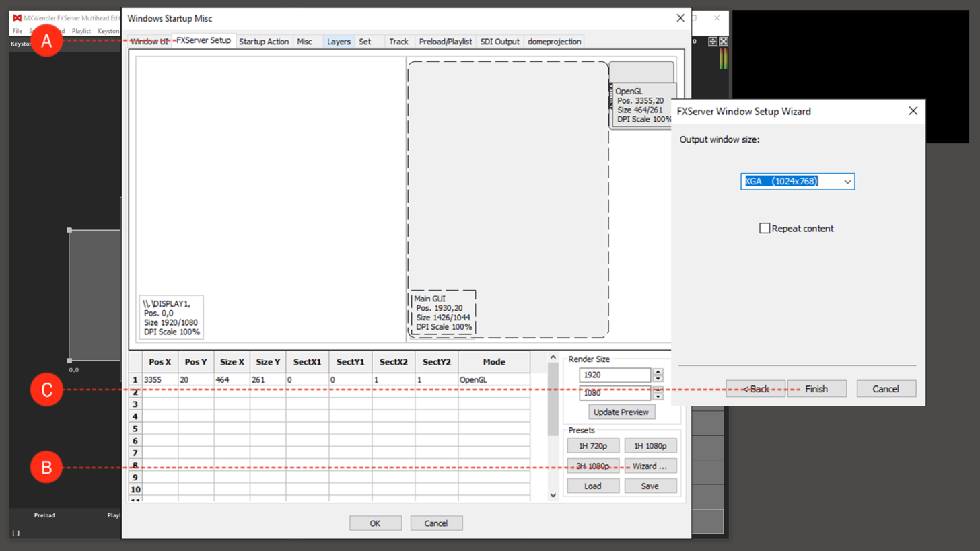
Task: Click the pan arrows icon above the audio meters
Action: coord(712,42)
